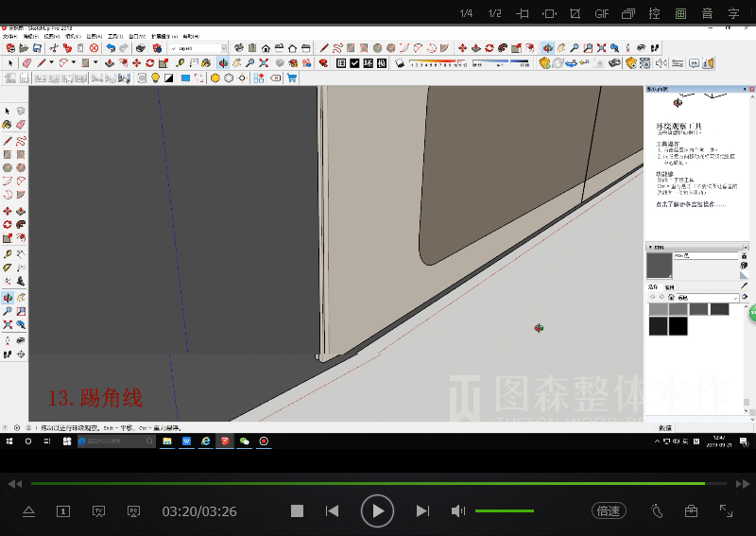Click the video progress bar
Screen dimensions: 756x536
click(378, 483)
